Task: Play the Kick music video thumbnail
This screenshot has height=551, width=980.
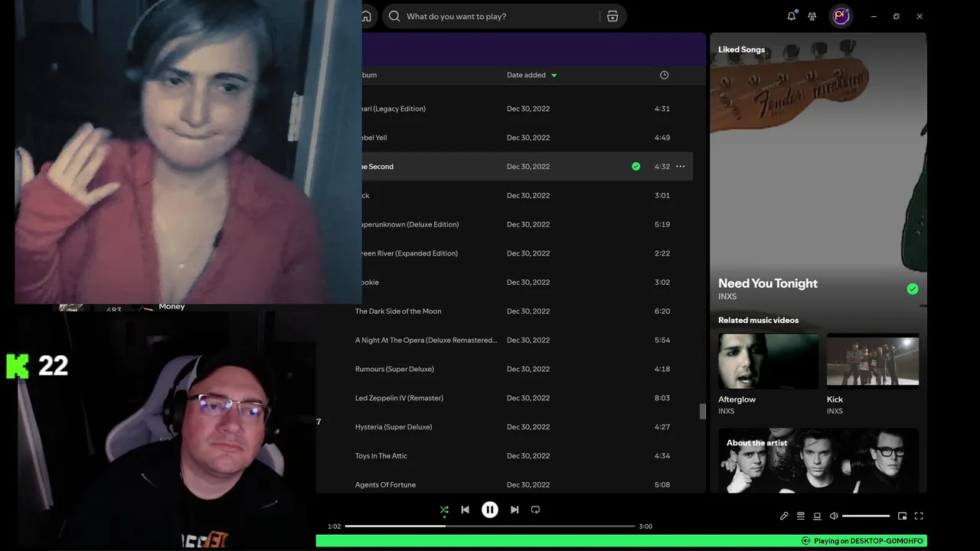Action: click(x=873, y=361)
